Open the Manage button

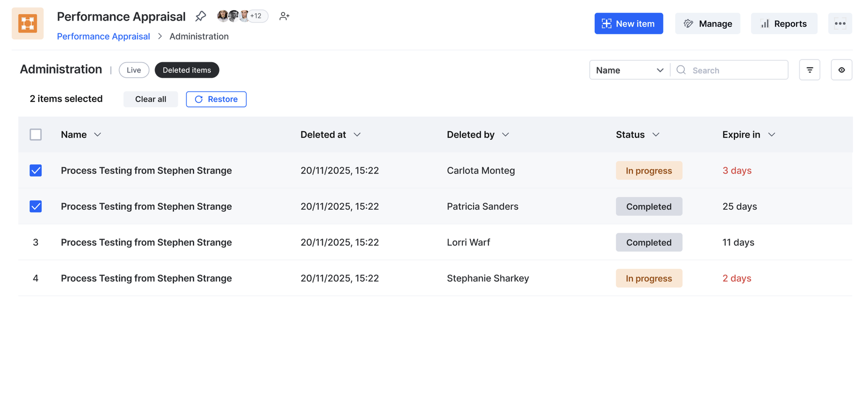tap(708, 24)
